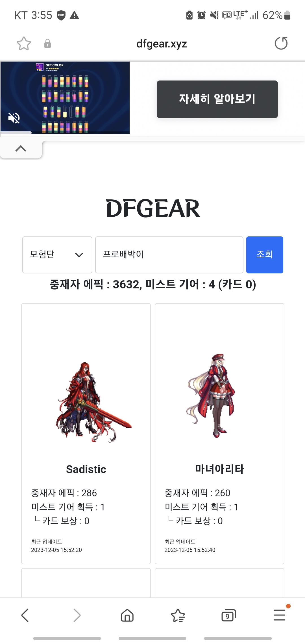
Task: Go back with the browser back arrow
Action: 25,615
